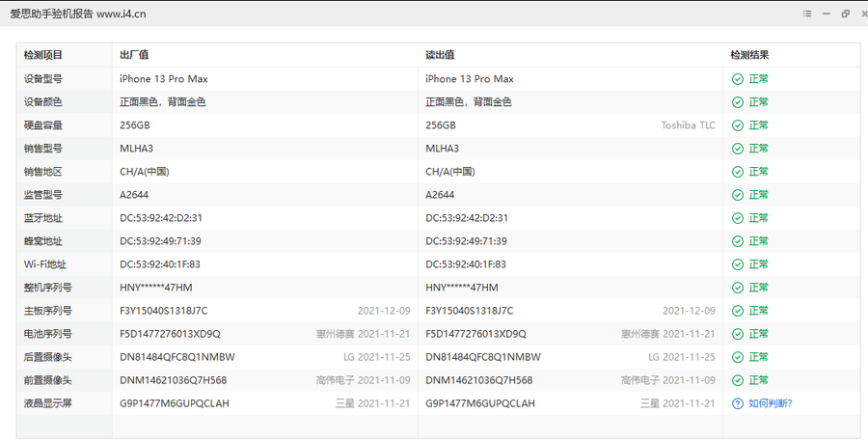The image size is (868, 442).
Task: Click the green check icon in 后置摄像头 row
Action: tap(738, 357)
